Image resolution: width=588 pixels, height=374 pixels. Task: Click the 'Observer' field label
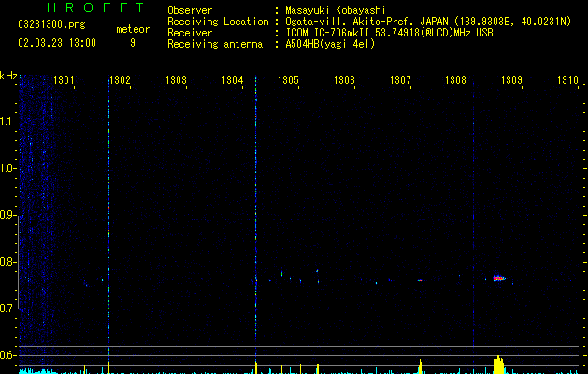pos(190,10)
